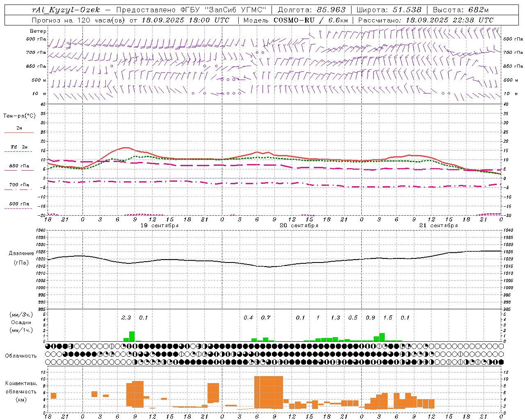Click the 20 сентября date label
The width and height of the screenshot is (525, 420).
coord(299,226)
